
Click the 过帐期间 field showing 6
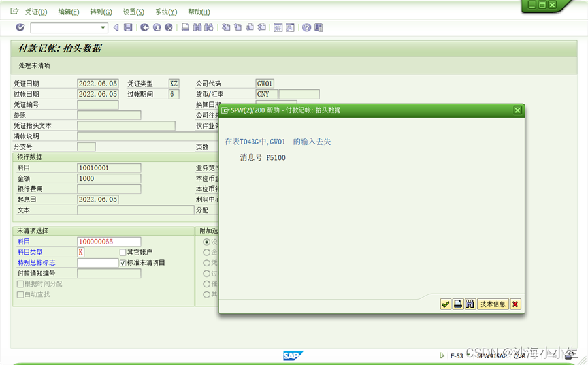[x=174, y=94]
